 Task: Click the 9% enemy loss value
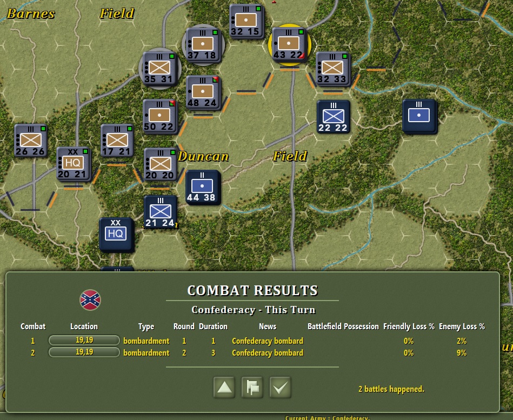tap(461, 353)
